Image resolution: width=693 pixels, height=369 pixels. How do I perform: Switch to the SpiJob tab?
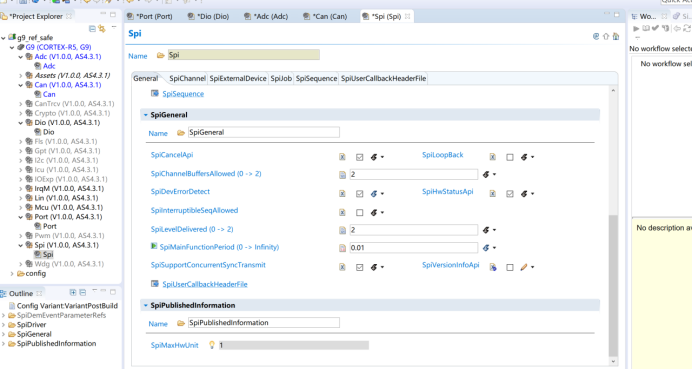click(281, 78)
